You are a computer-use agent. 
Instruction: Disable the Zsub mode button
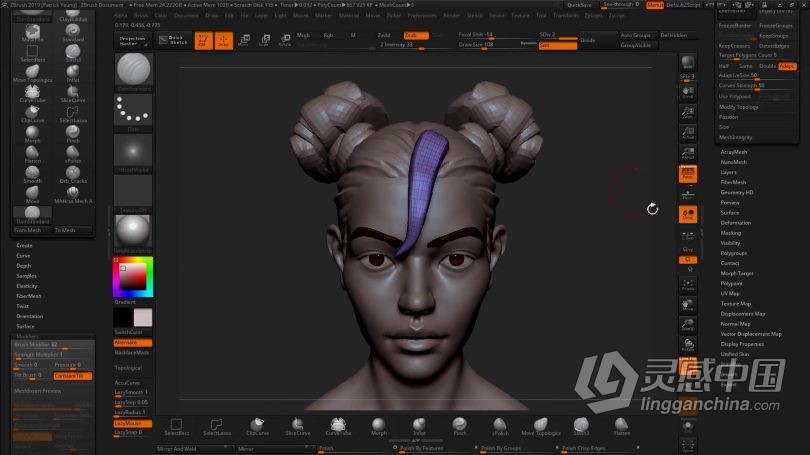[x=416, y=35]
